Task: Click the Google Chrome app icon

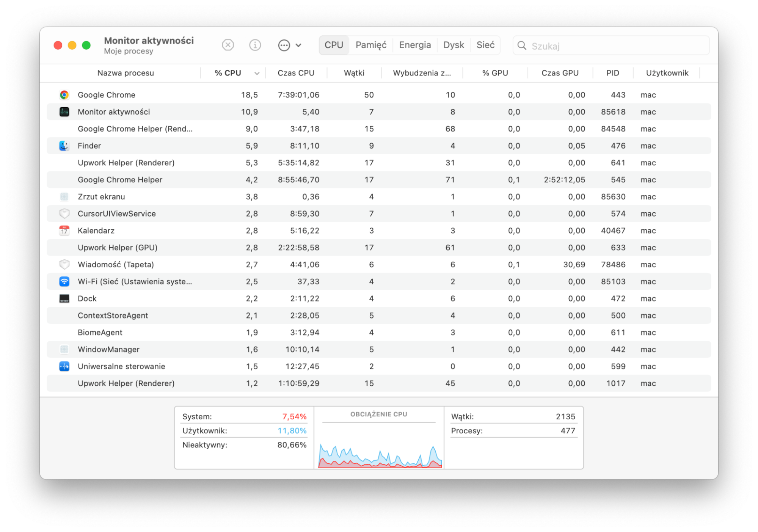Action: coord(64,95)
